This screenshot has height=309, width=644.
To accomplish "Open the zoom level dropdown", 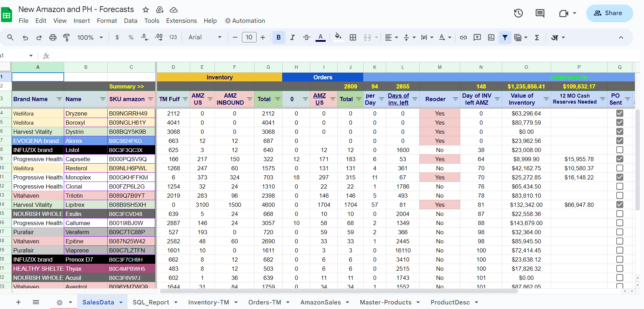I will (90, 37).
